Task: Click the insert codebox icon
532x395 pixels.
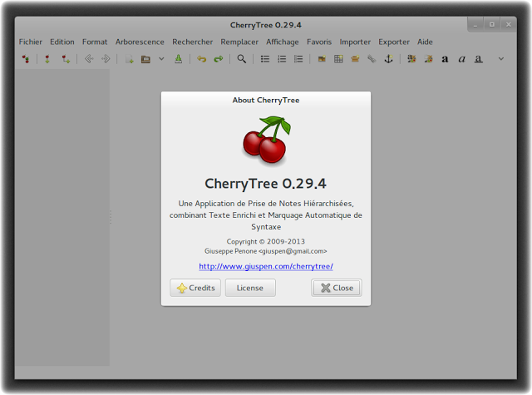Action: click(355, 59)
